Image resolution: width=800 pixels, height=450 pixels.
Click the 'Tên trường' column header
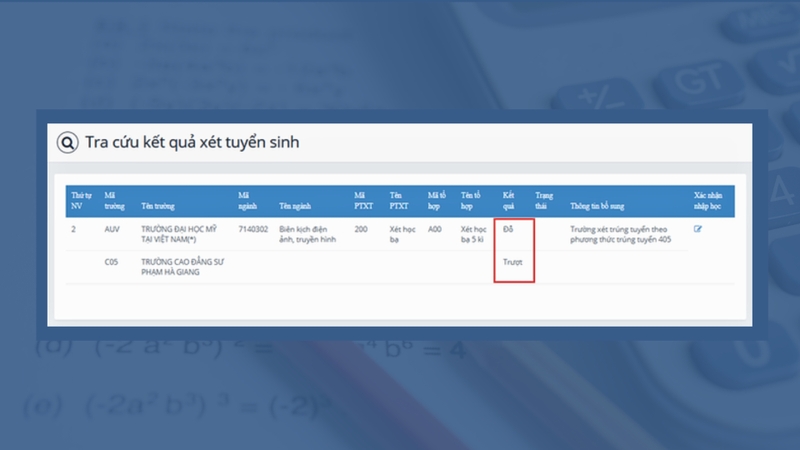[x=158, y=206]
